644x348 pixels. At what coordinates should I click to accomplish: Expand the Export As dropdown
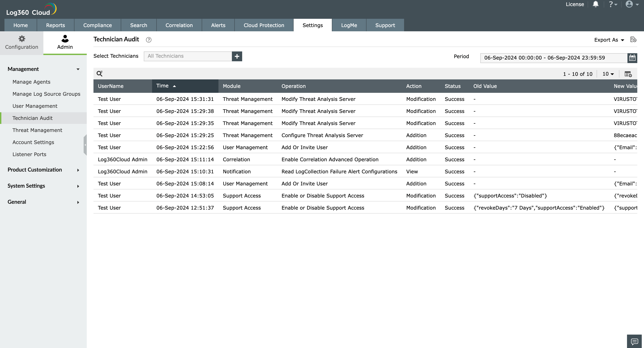tap(609, 40)
